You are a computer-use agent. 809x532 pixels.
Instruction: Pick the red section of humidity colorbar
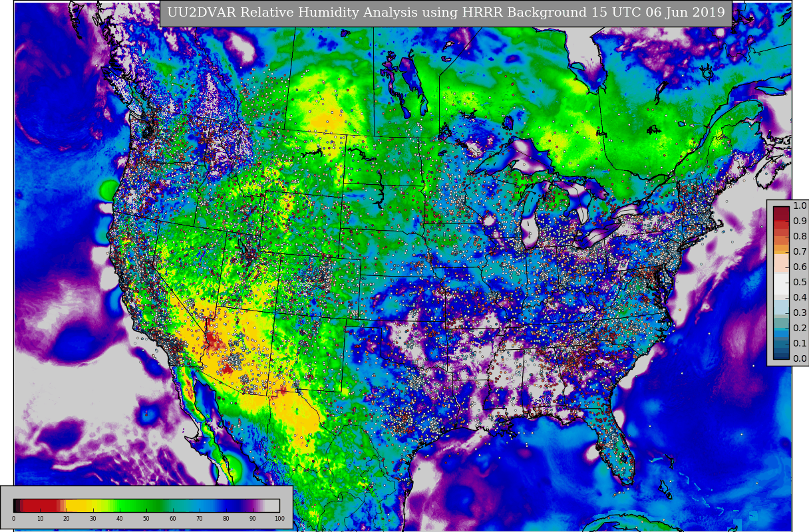click(41, 505)
